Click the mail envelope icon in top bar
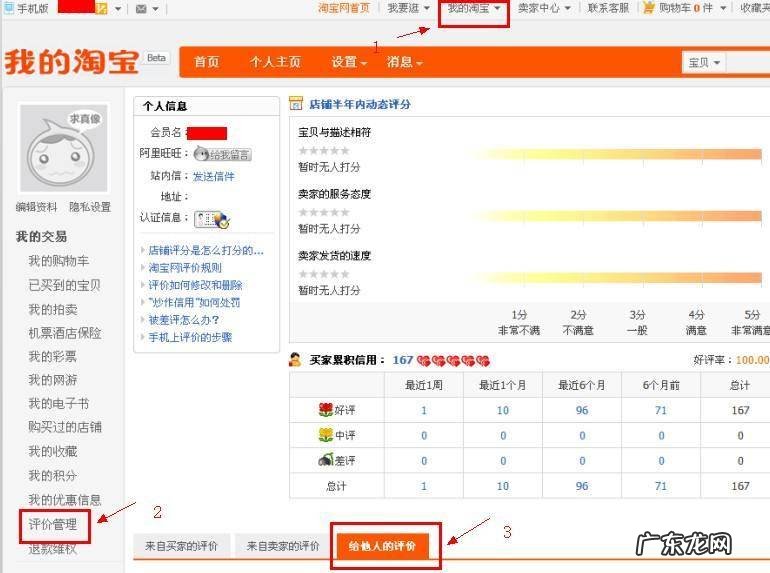Viewport: 770px width, 573px height. (141, 9)
